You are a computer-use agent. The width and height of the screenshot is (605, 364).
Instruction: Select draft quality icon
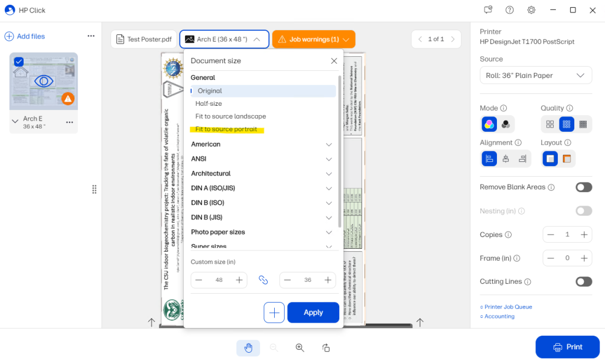(x=550, y=124)
